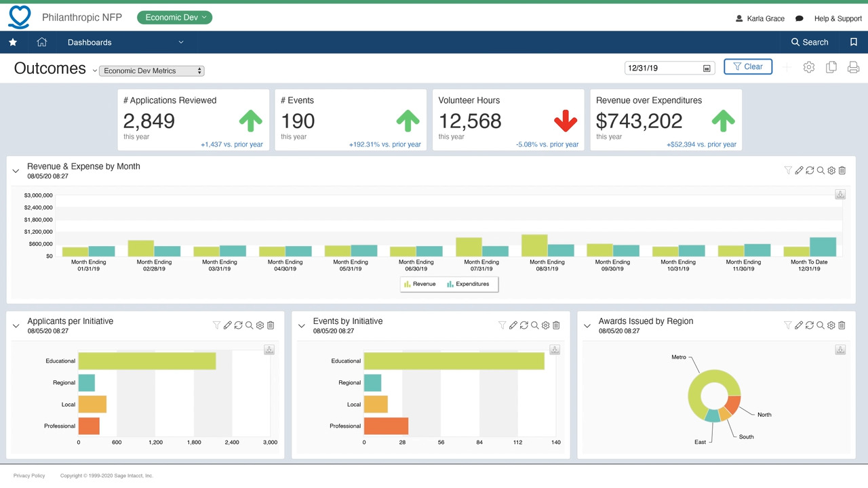Open the bookmark icon in navigation bar
The width and height of the screenshot is (868, 488).
point(853,42)
